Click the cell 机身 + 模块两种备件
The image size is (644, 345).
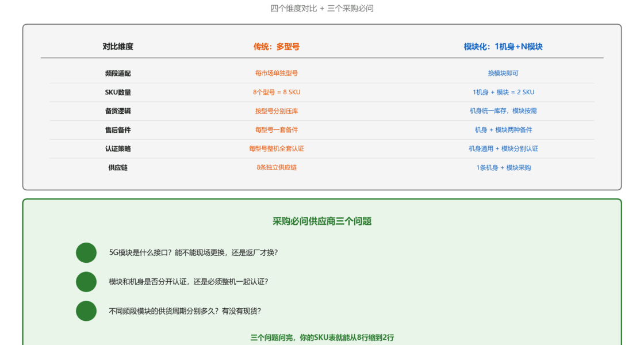[503, 130]
